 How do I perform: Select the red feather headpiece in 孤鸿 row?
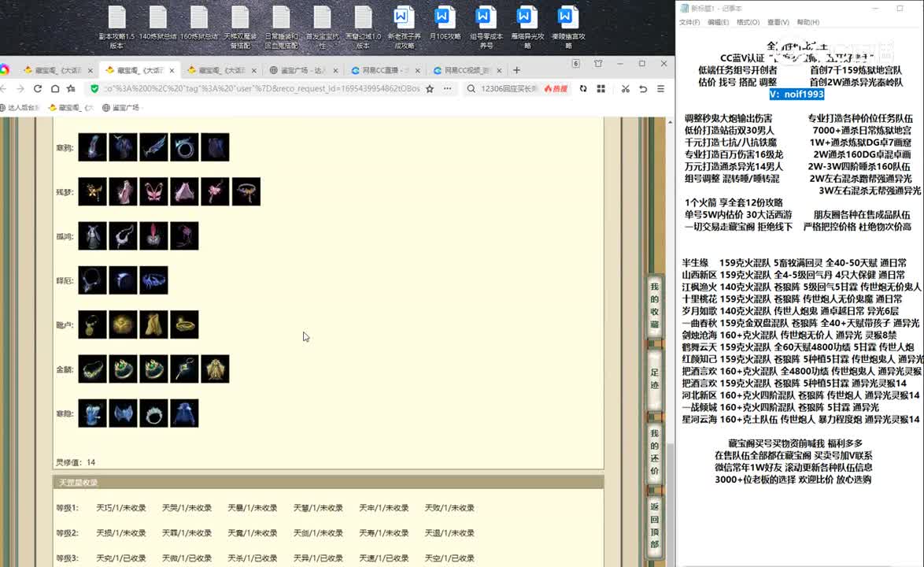(x=153, y=235)
